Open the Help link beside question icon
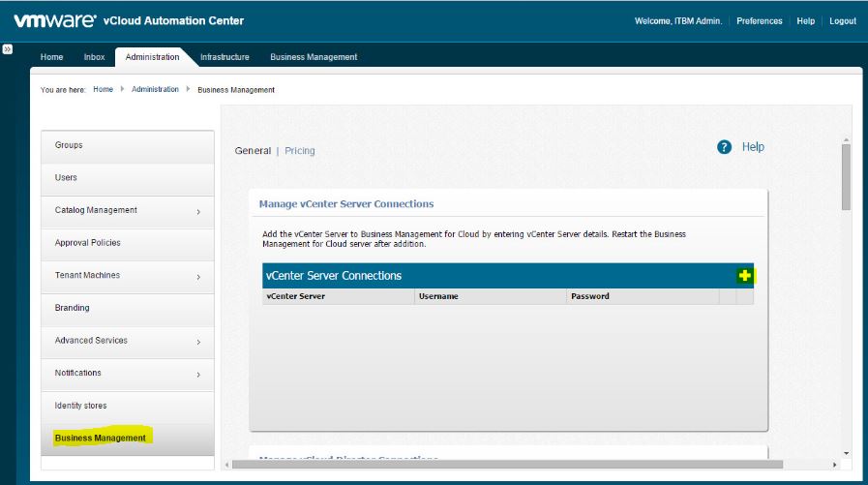The height and width of the screenshot is (485, 868). (x=753, y=147)
